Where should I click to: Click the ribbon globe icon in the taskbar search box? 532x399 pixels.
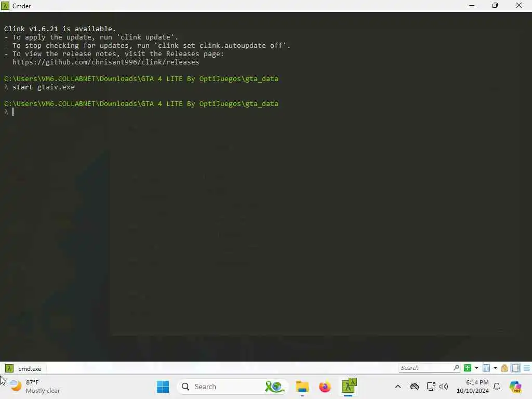275,387
